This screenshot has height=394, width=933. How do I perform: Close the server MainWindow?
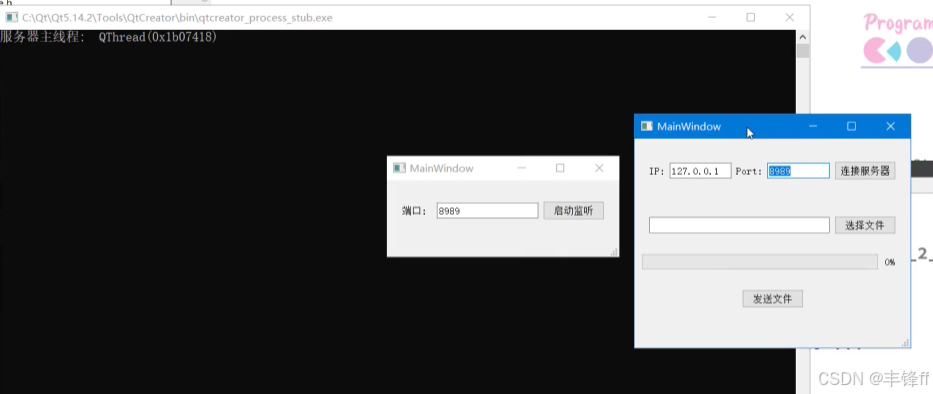[599, 168]
